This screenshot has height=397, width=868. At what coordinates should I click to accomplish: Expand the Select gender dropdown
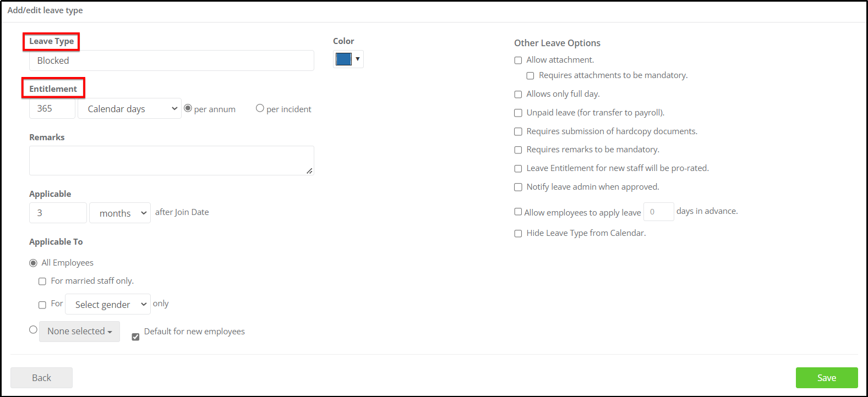[108, 304]
